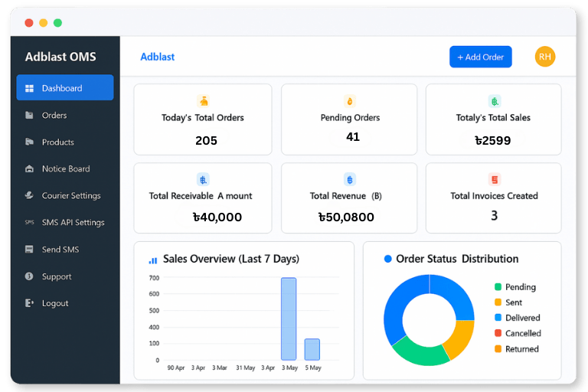Open the Dashboard menu item

pos(65,88)
